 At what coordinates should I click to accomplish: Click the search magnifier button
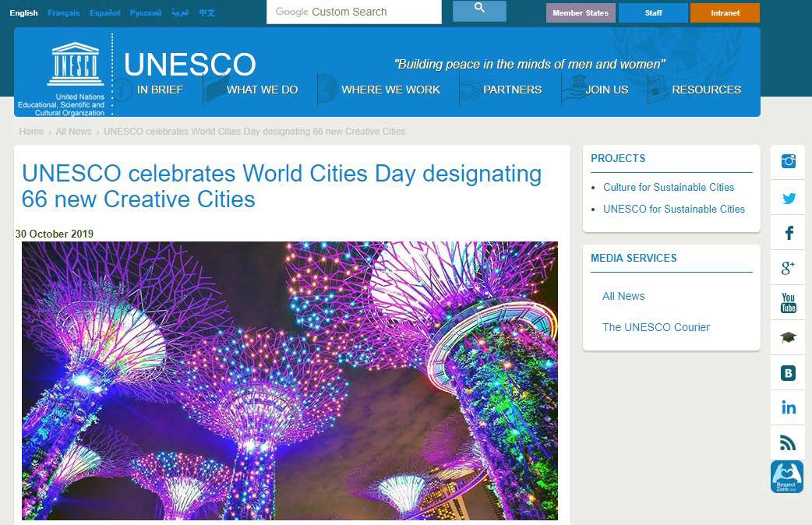tap(479, 12)
